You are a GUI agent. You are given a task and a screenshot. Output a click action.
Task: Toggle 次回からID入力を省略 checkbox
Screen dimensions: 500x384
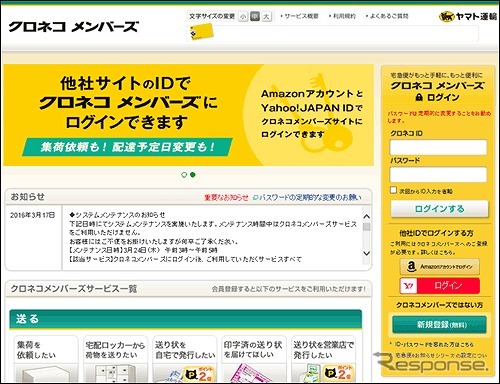[x=394, y=190]
